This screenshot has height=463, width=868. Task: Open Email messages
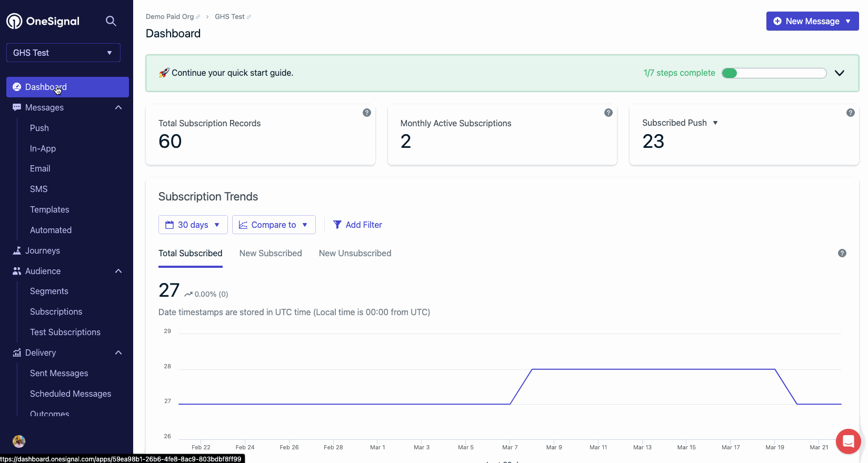click(40, 168)
